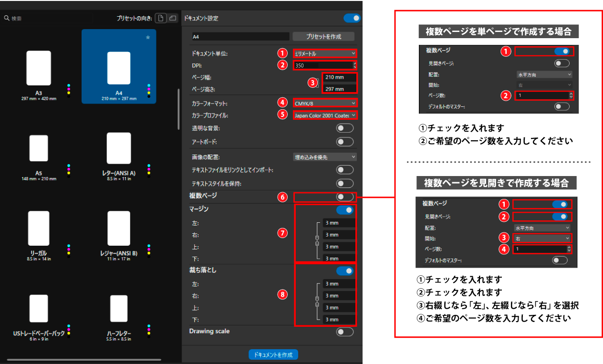603x364 pixels.
Task: Click the DPI input field showing 350
Action: pos(322,65)
